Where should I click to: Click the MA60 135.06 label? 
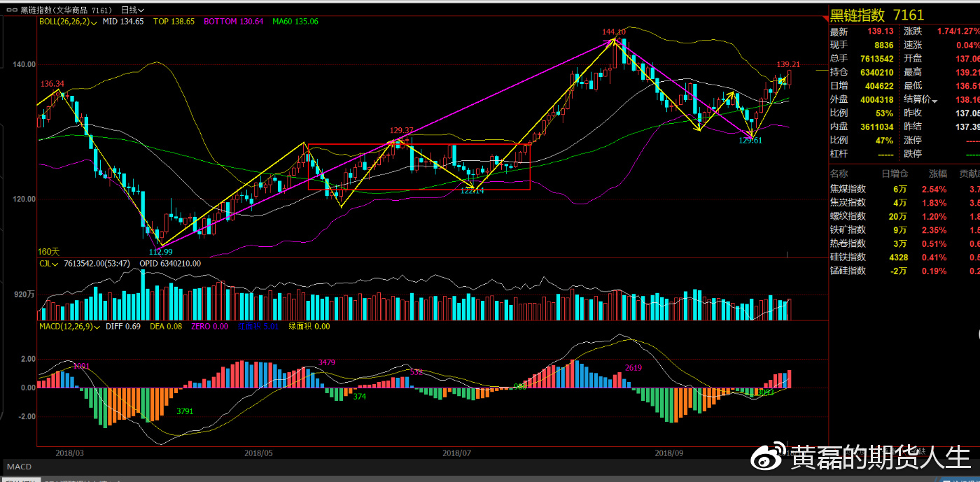pyautogui.click(x=295, y=22)
